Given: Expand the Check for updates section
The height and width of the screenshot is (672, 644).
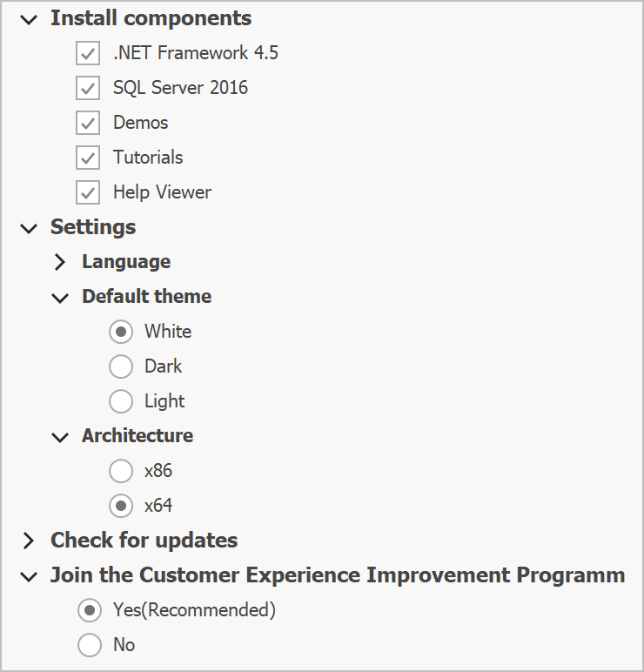Looking at the screenshot, I should click(x=30, y=541).
